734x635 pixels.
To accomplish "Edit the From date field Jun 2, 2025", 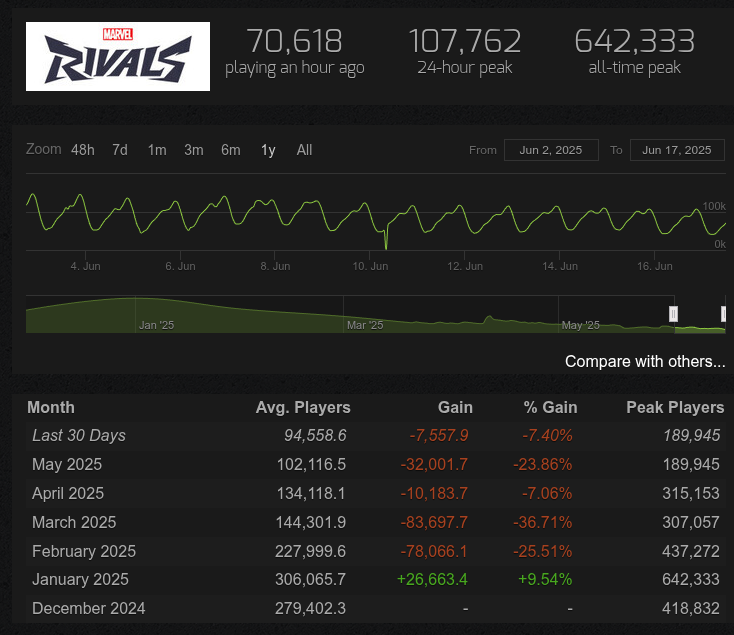I will (x=551, y=150).
